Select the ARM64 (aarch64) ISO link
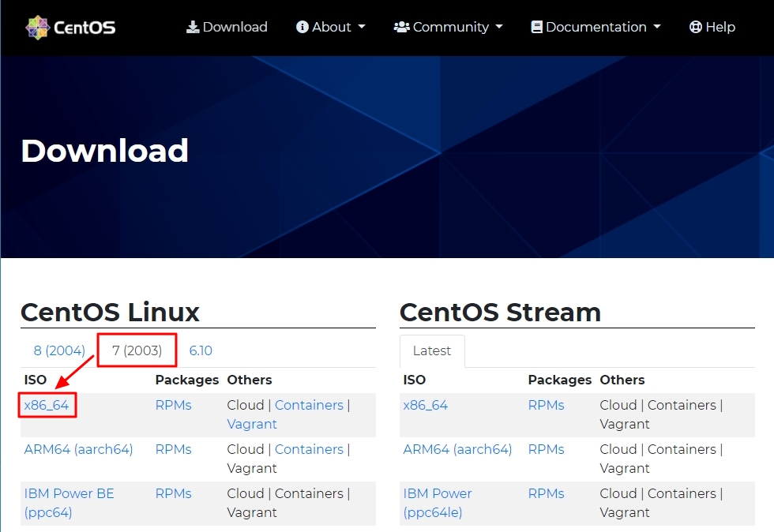This screenshot has height=532, width=774. click(x=78, y=448)
